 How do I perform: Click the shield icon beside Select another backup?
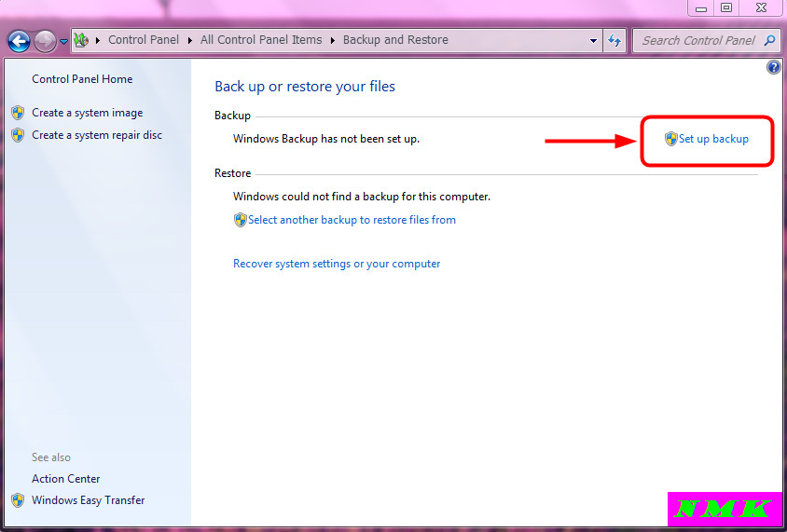coord(241,220)
